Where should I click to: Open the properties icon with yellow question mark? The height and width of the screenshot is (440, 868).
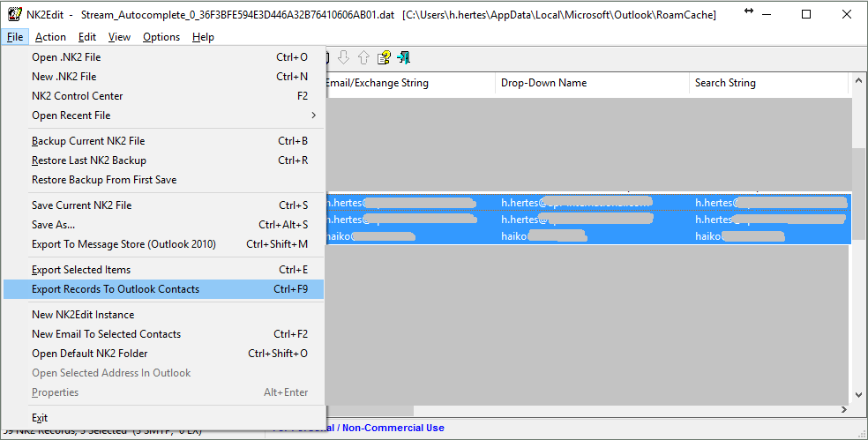(x=384, y=57)
